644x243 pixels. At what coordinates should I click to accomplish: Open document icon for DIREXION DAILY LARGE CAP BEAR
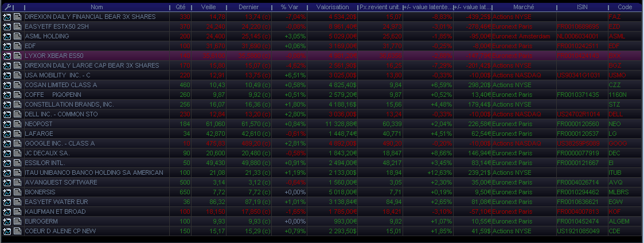17,65
